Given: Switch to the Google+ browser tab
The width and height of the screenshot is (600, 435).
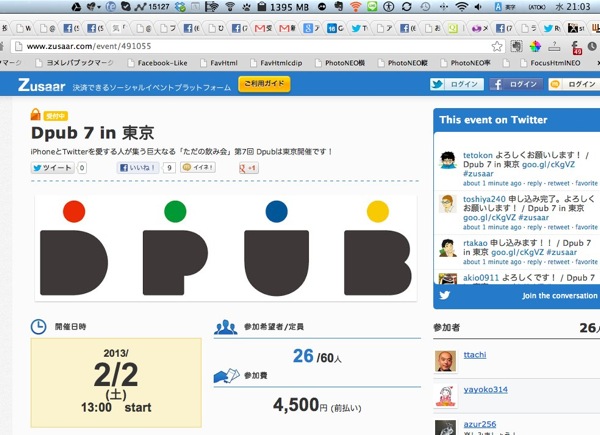Looking at the screenshot, I should 311,28.
